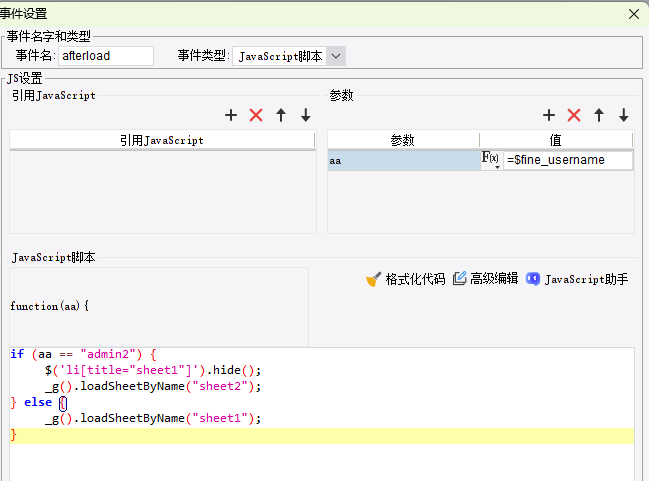The image size is (649, 481).
Task: Move the parameter down in list
Action: [x=623, y=116]
